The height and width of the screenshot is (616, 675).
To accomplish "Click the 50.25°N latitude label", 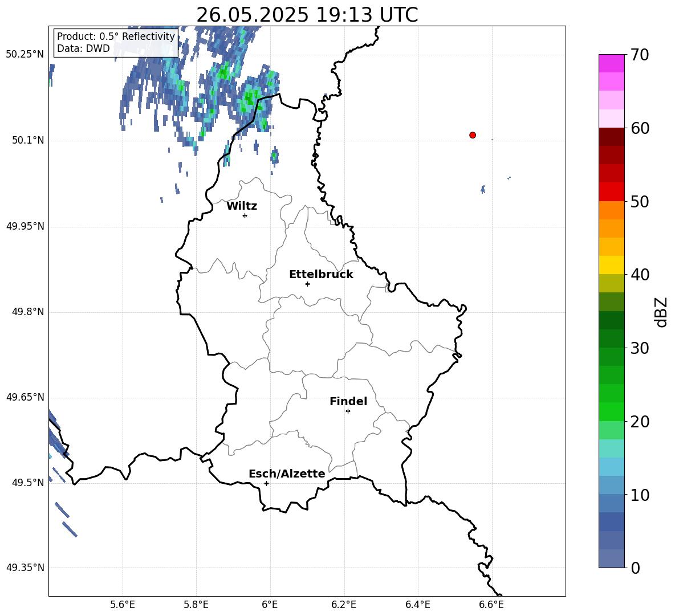I will pos(25,54).
